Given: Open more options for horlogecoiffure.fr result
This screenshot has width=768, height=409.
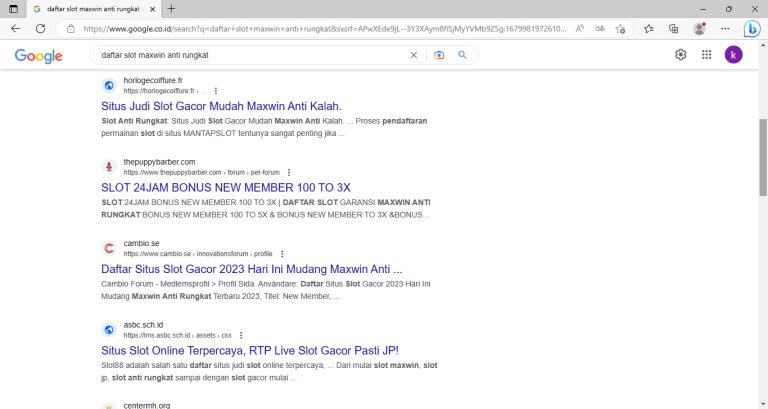Looking at the screenshot, I should pos(216,91).
